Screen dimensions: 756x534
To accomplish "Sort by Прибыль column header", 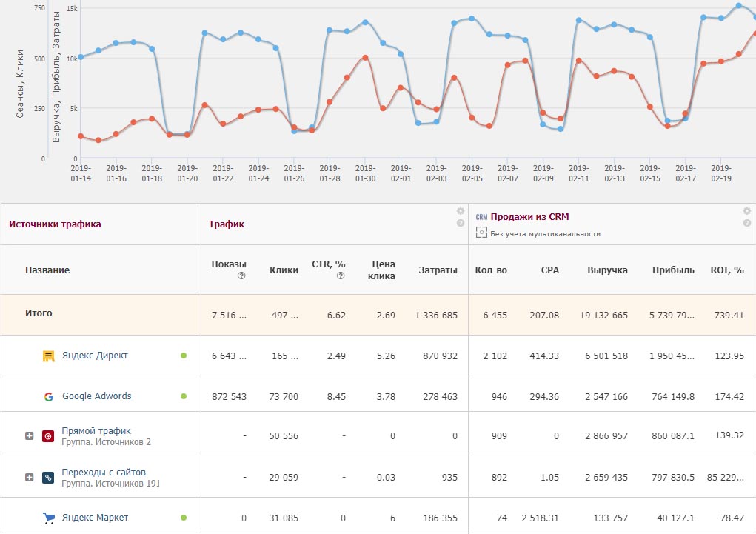I will coord(673,270).
